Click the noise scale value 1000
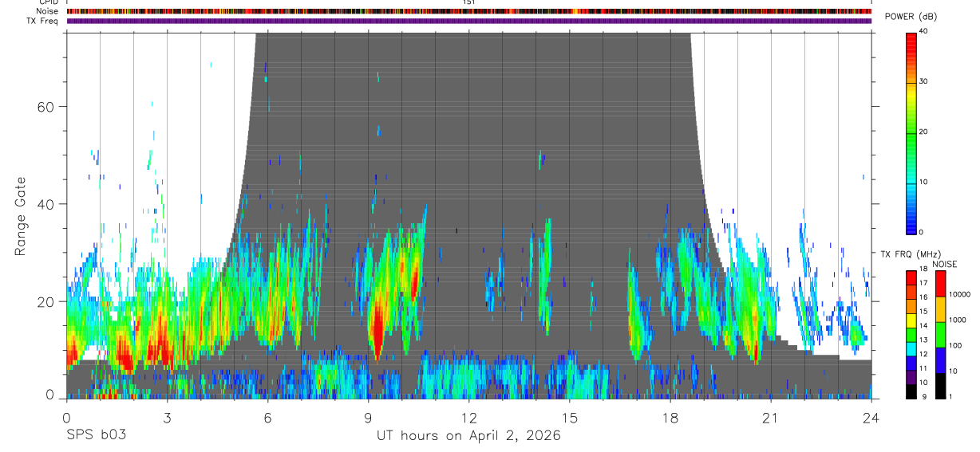980x452 pixels. click(957, 319)
